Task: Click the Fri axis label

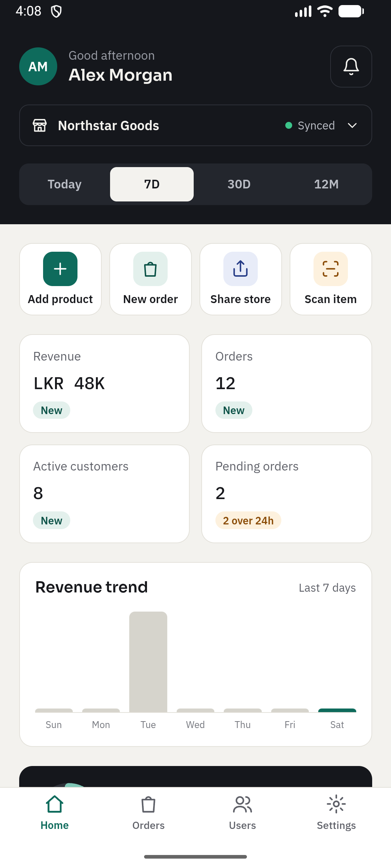Action: [x=290, y=725]
